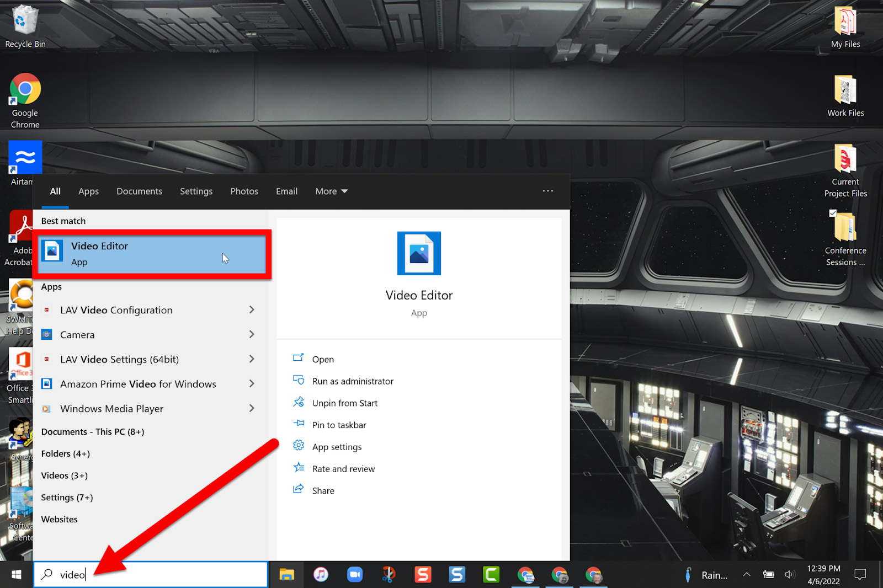
Task: Launch the Snipping Tool from the taskbar
Action: coord(389,575)
